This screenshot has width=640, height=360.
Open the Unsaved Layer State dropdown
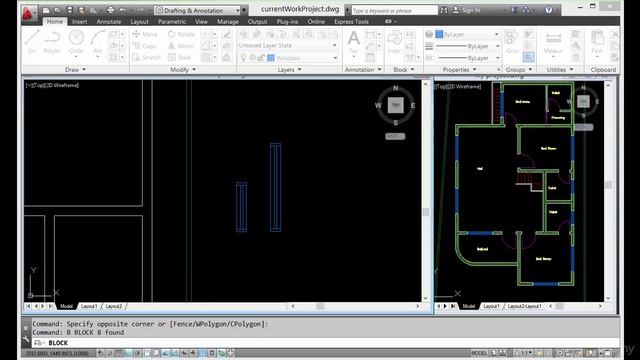pos(288,45)
